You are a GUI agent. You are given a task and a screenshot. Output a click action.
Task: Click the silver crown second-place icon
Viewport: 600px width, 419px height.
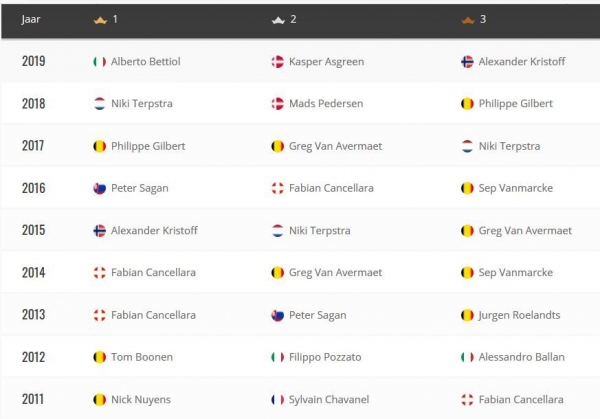pos(278,20)
